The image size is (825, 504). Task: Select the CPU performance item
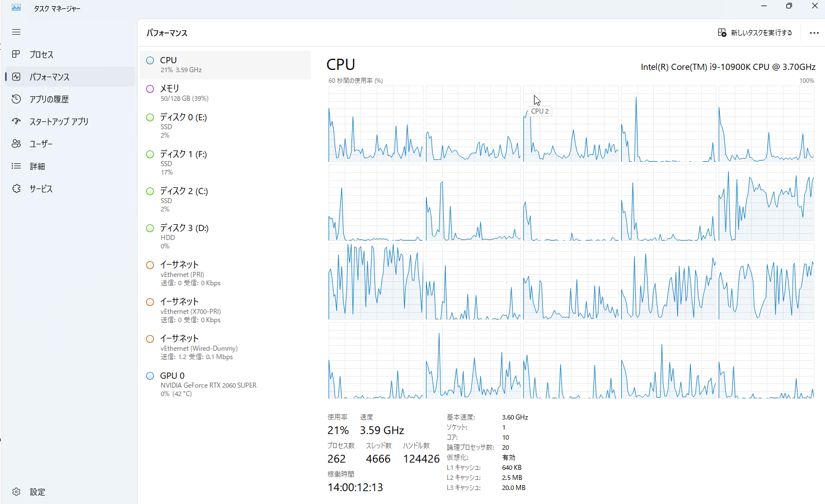point(225,65)
